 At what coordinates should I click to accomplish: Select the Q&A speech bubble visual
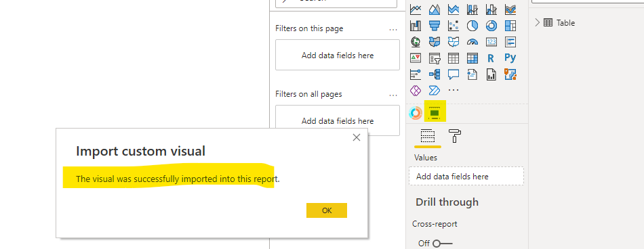(x=454, y=74)
